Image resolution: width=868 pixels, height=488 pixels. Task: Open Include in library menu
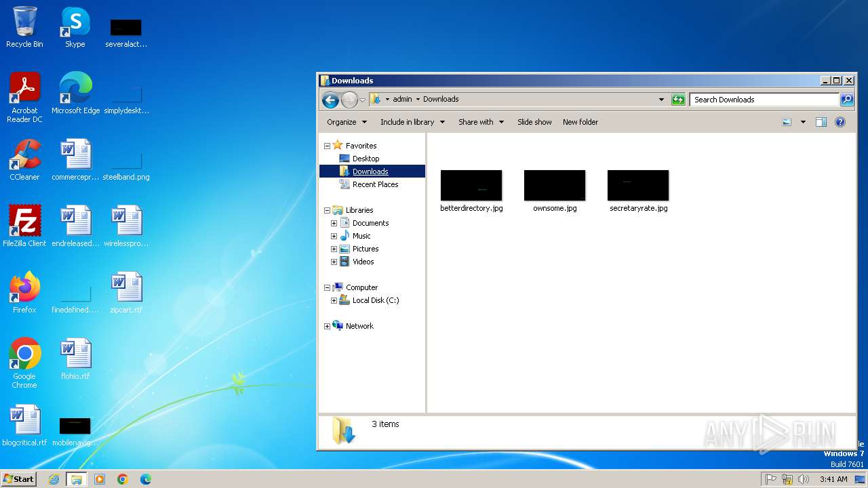coord(412,122)
